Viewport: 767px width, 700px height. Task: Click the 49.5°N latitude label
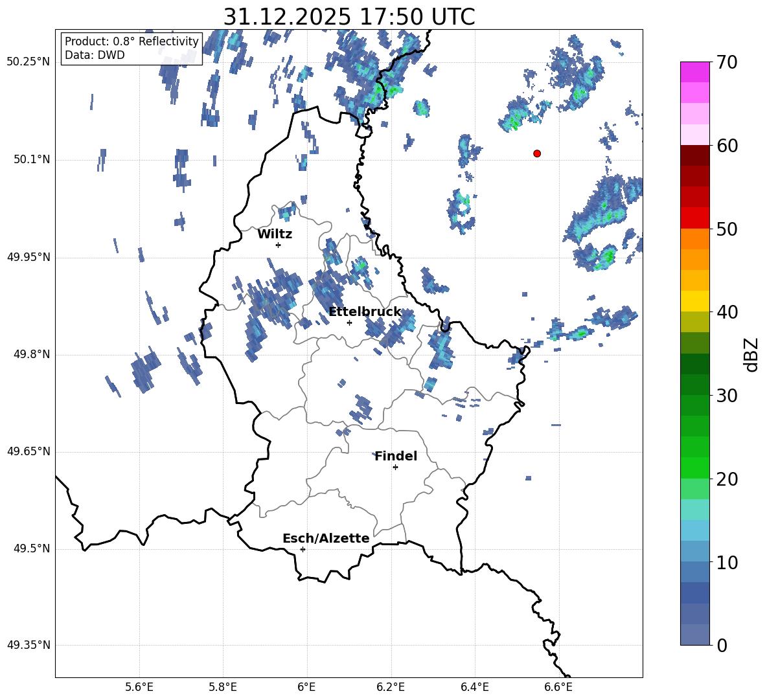(32, 548)
